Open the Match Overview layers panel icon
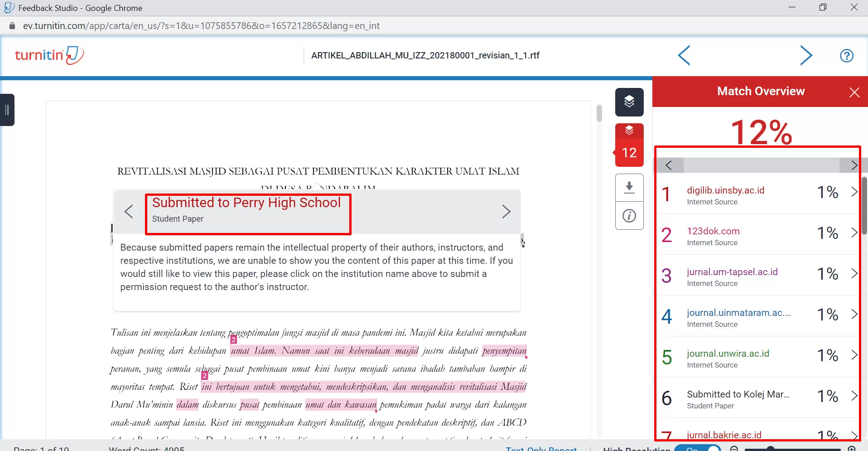Image resolution: width=868 pixels, height=451 pixels. (x=629, y=102)
